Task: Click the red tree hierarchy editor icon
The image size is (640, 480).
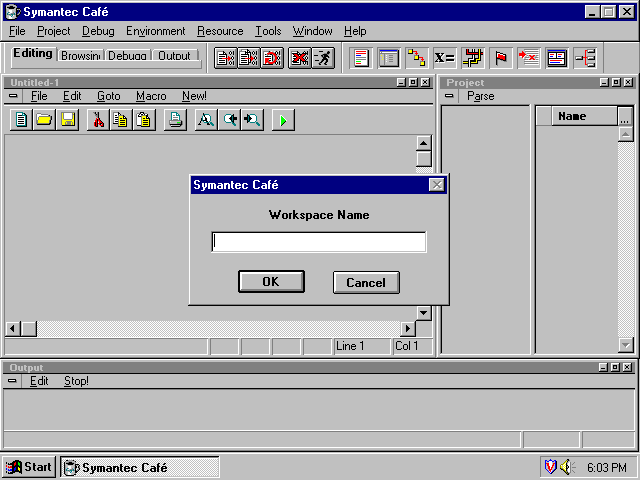Action: (585, 58)
